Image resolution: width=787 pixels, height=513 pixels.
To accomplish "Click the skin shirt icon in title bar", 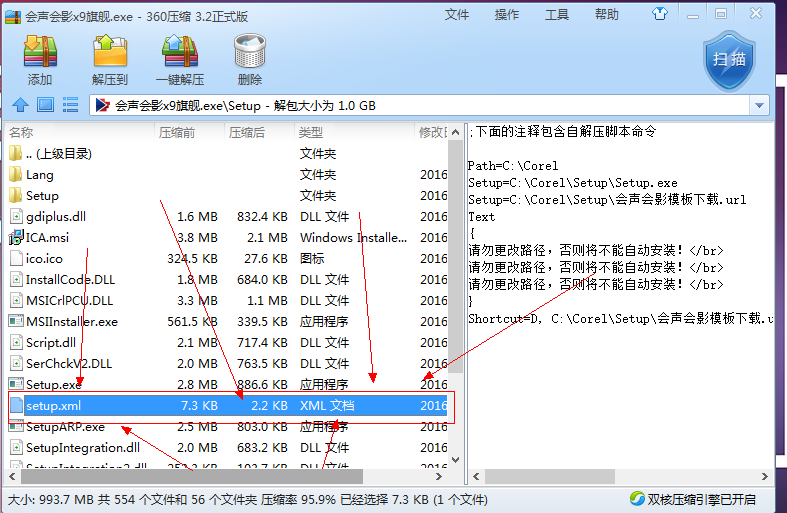I will [x=660, y=14].
